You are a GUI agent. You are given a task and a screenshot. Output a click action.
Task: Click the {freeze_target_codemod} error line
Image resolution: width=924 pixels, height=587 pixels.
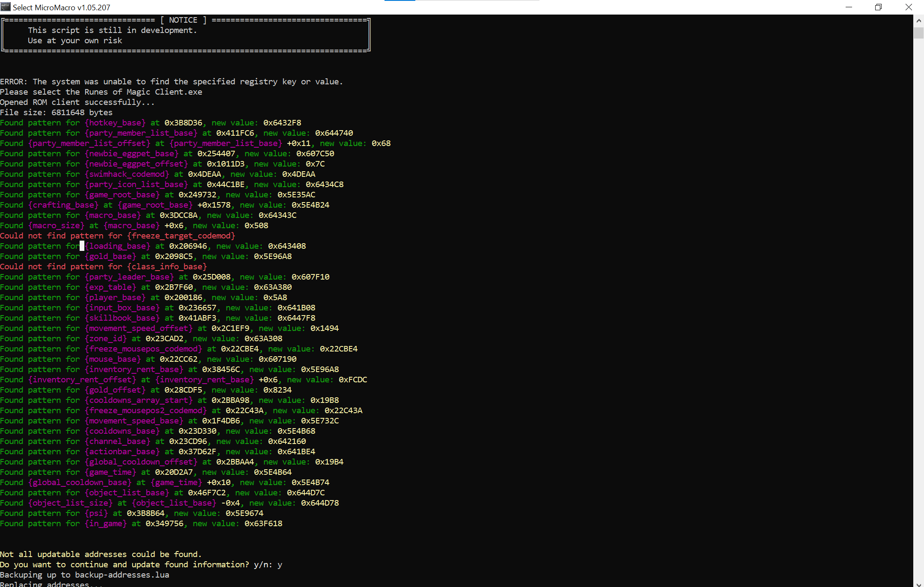[117, 236]
